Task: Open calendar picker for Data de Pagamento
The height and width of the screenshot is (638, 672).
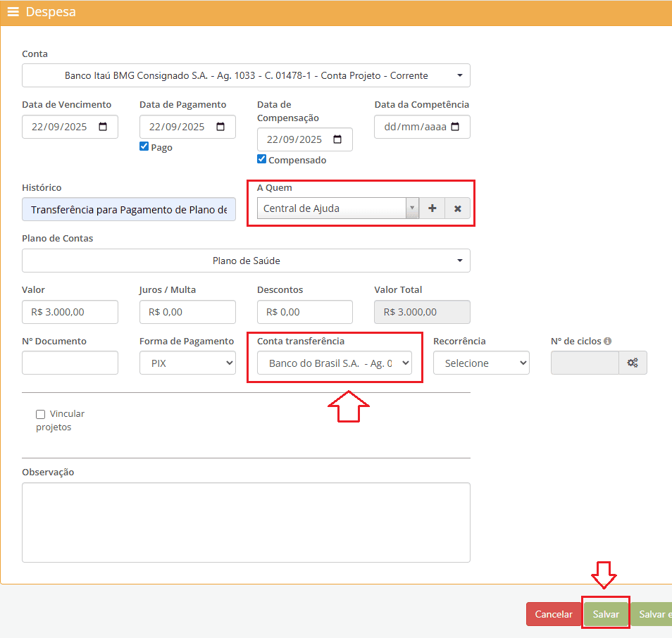Action: pyautogui.click(x=220, y=127)
